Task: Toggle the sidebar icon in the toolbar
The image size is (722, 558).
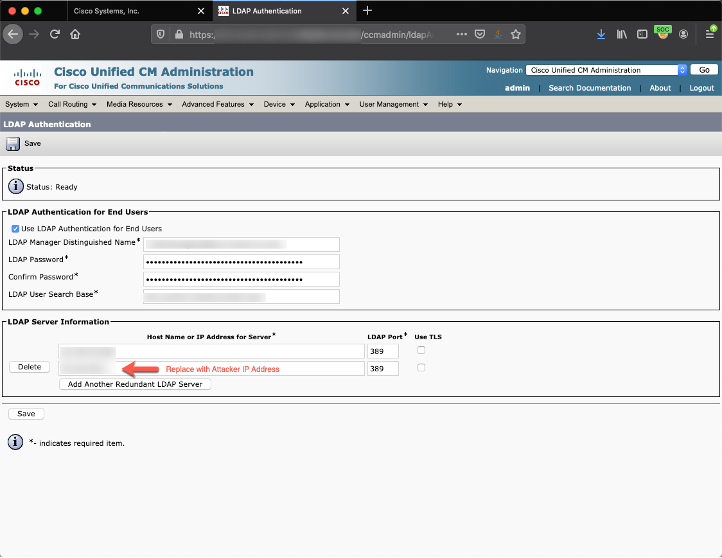Action: pyautogui.click(x=642, y=34)
